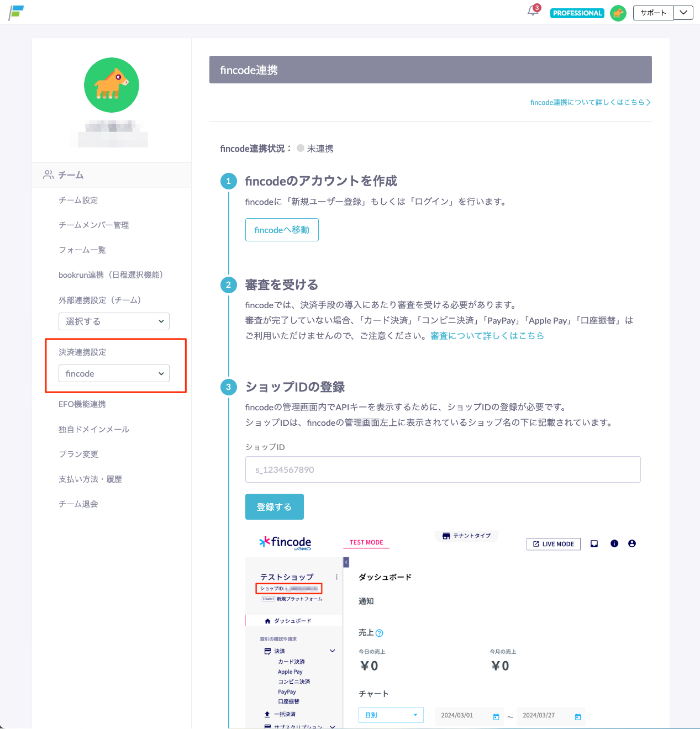
Task: Click PayPay in preview sidebar
Action: pyautogui.click(x=287, y=691)
